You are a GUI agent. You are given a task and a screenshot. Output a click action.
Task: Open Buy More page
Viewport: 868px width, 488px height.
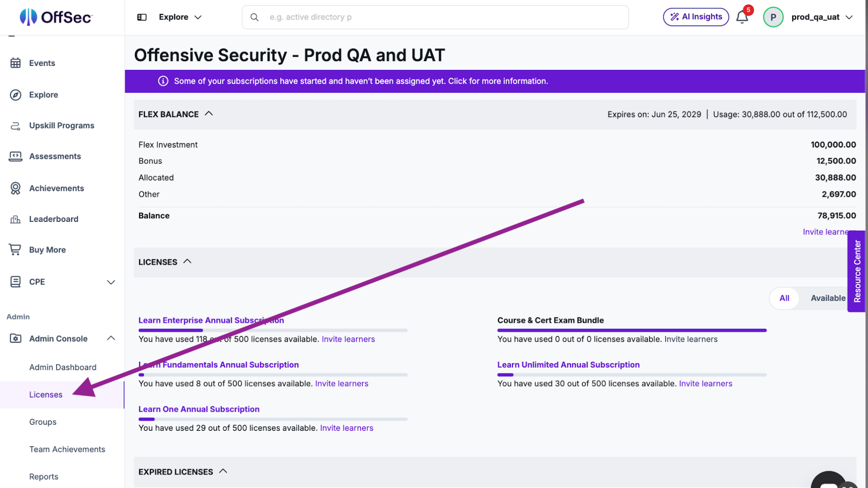tap(47, 250)
